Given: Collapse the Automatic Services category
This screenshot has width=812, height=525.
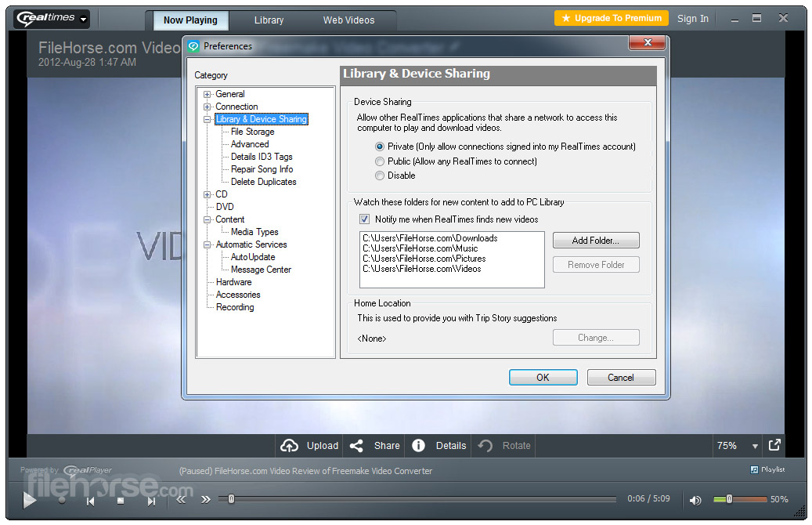Looking at the screenshot, I should pyautogui.click(x=208, y=244).
